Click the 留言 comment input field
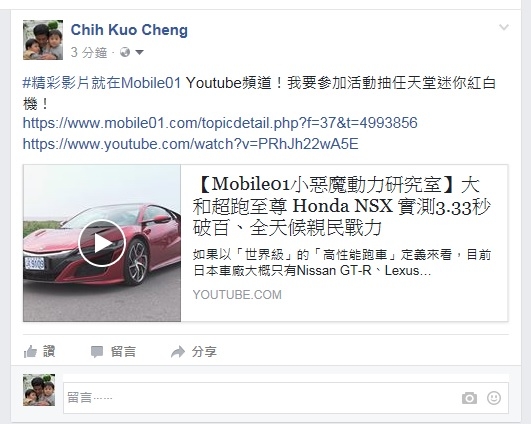 pos(286,398)
